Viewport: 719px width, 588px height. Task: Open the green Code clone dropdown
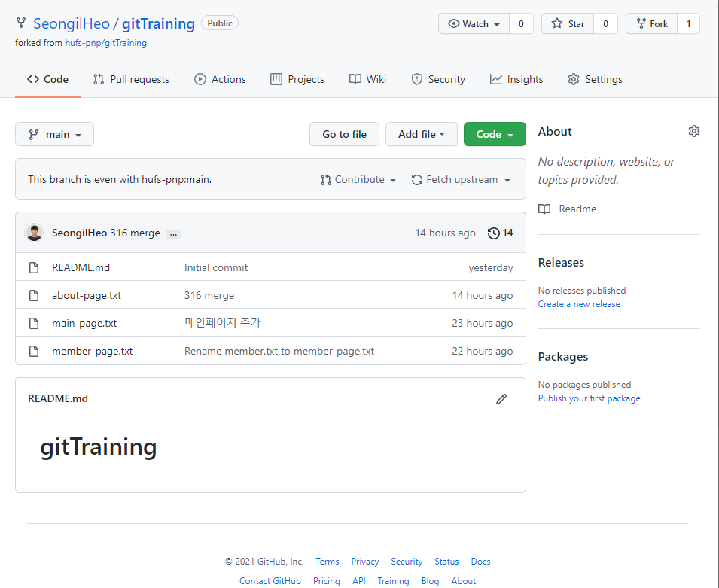[495, 134]
